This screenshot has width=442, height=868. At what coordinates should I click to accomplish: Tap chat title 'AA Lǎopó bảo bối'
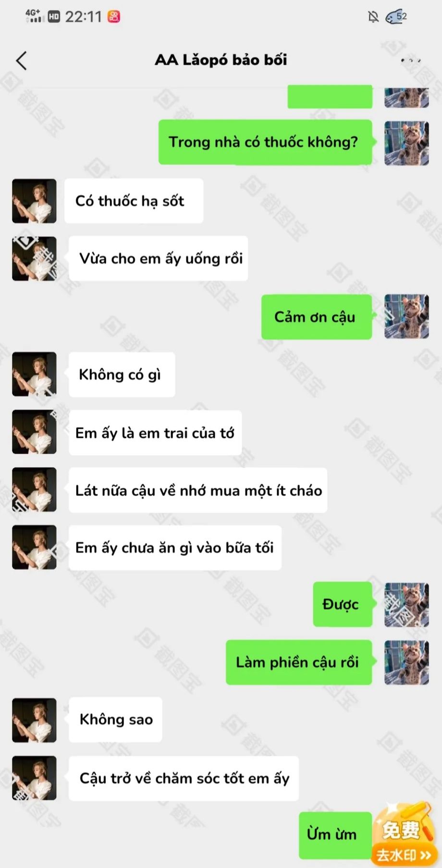[x=221, y=60]
